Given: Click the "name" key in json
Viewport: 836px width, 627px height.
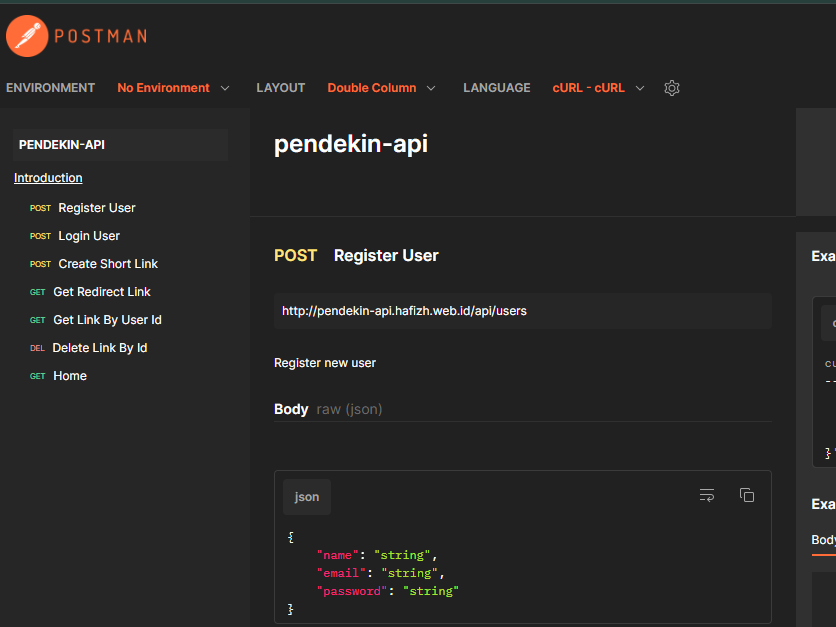Looking at the screenshot, I should click(337, 556).
